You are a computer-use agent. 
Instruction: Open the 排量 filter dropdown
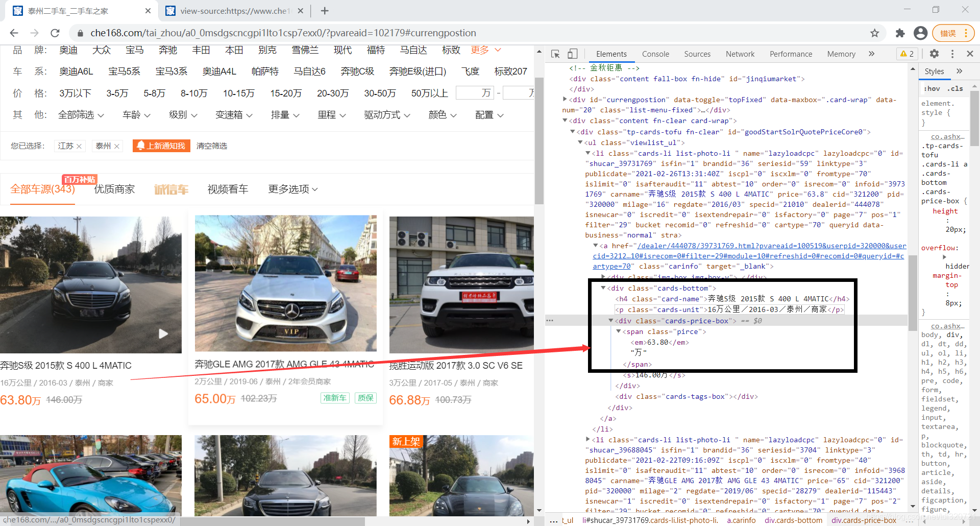coord(285,115)
